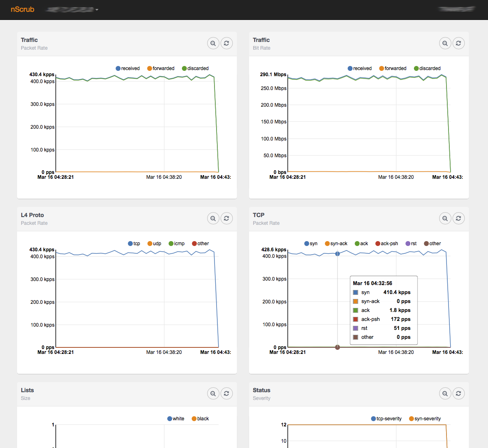
Task: Zoom the L4 Proto chart
Action: tap(213, 218)
